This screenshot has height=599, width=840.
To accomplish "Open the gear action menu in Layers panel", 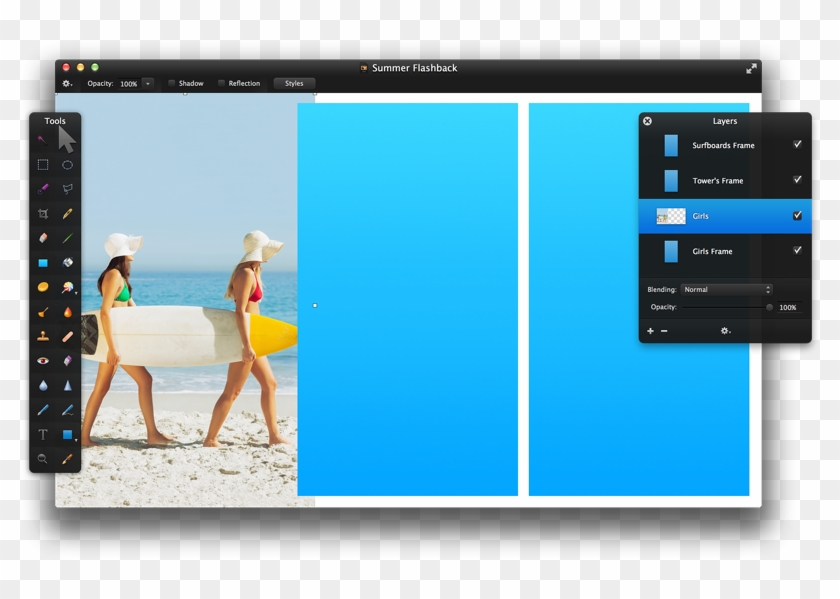I will pyautogui.click(x=725, y=330).
